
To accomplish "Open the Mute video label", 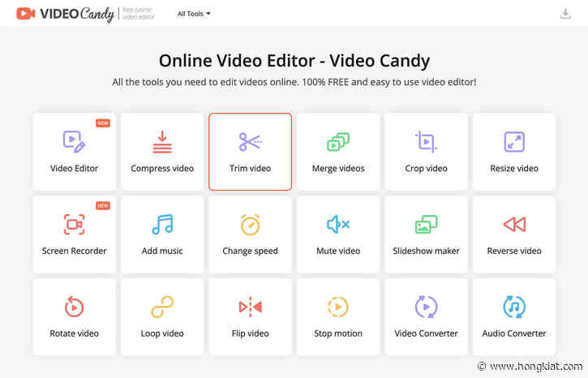I will coord(338,251).
